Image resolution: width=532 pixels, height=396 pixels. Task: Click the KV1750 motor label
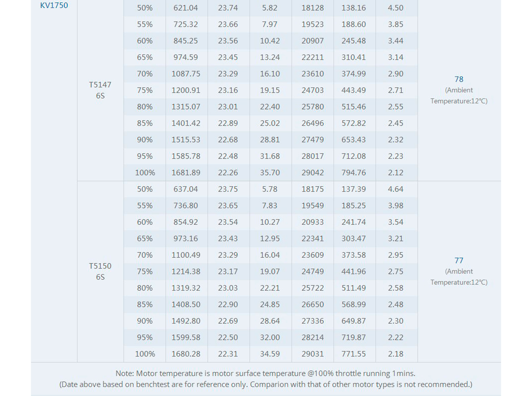click(54, 5)
